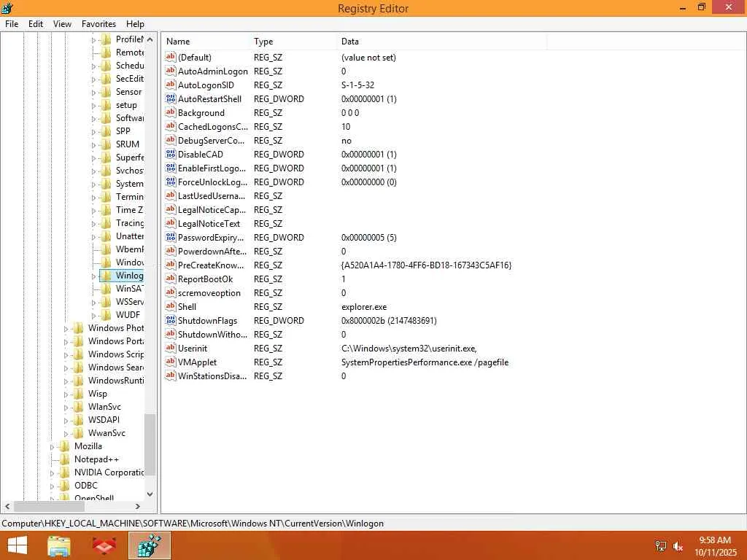Open the File menu

[12, 24]
